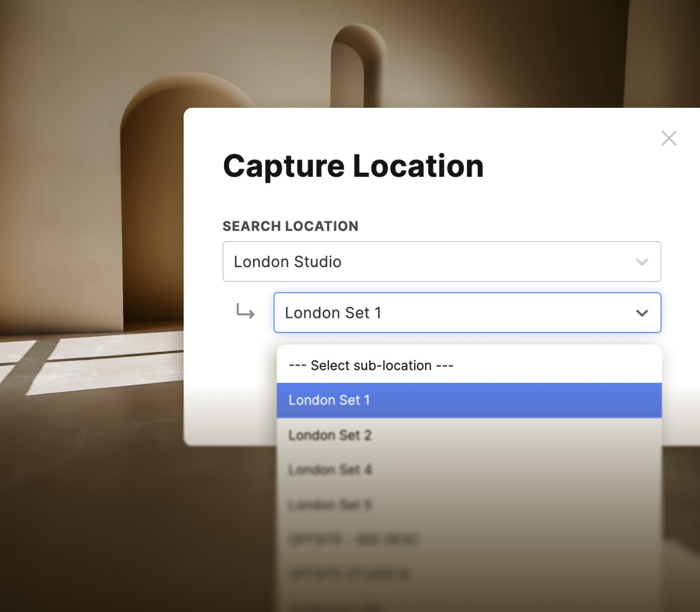Click the chevron on the sub-location selector
The height and width of the screenshot is (612, 700).
[642, 313]
